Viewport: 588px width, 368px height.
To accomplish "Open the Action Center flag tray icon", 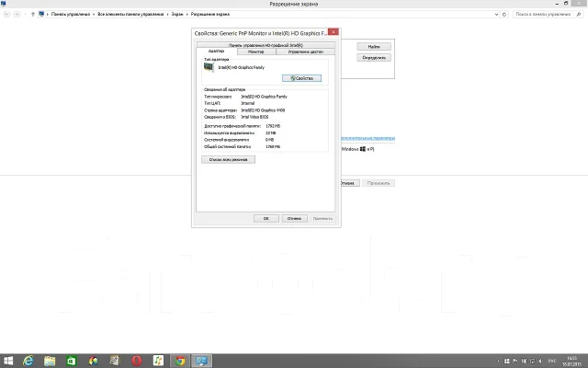I will tap(515, 362).
